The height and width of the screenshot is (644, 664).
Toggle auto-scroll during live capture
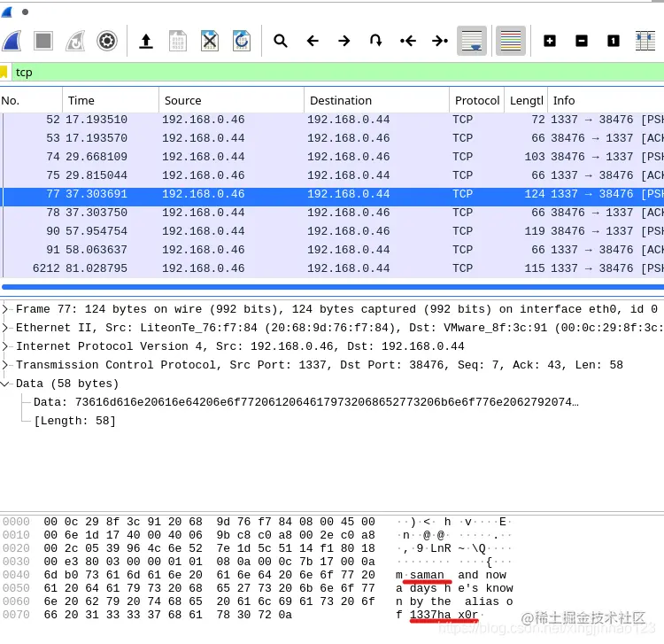pos(472,41)
